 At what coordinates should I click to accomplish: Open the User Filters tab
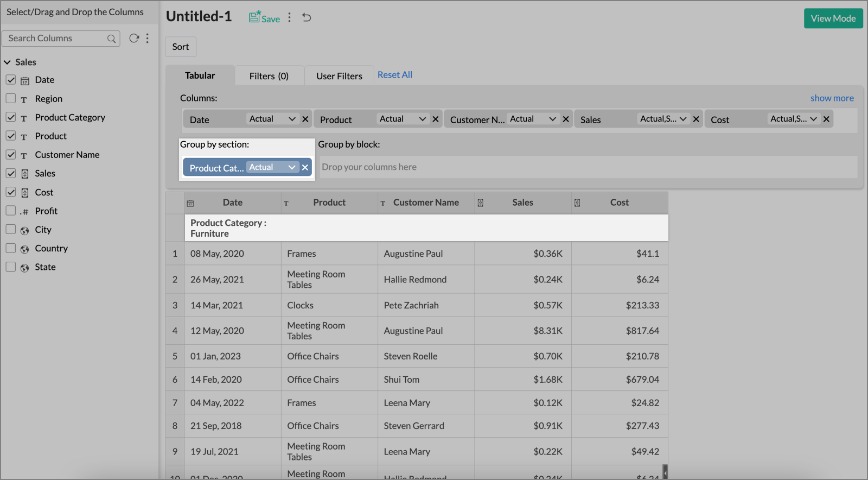(339, 76)
